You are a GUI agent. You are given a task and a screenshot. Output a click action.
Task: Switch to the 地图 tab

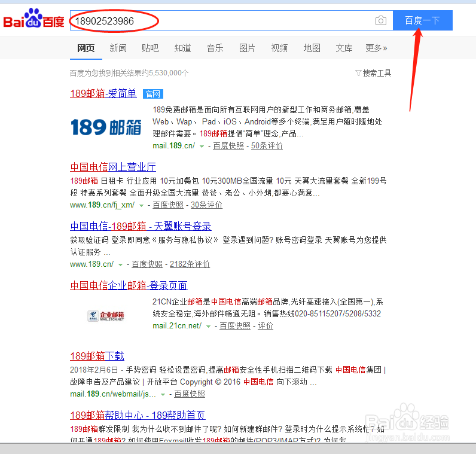312,48
